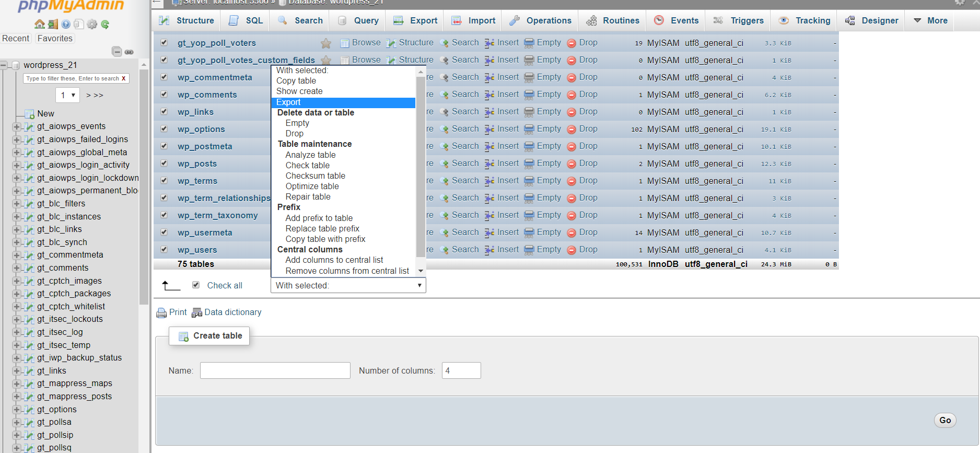Reload navigation panel green refresh icon
980x453 pixels.
tap(105, 24)
